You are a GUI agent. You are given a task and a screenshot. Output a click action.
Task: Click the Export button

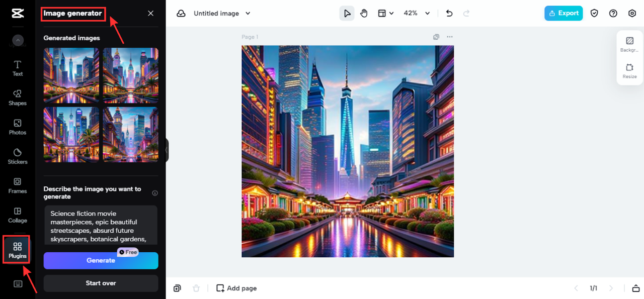tap(563, 14)
